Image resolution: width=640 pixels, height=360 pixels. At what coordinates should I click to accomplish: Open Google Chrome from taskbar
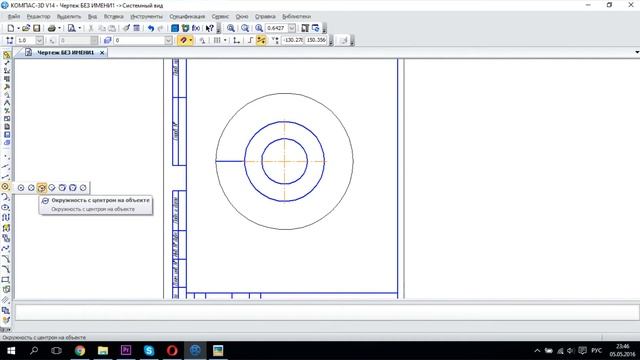click(x=80, y=351)
